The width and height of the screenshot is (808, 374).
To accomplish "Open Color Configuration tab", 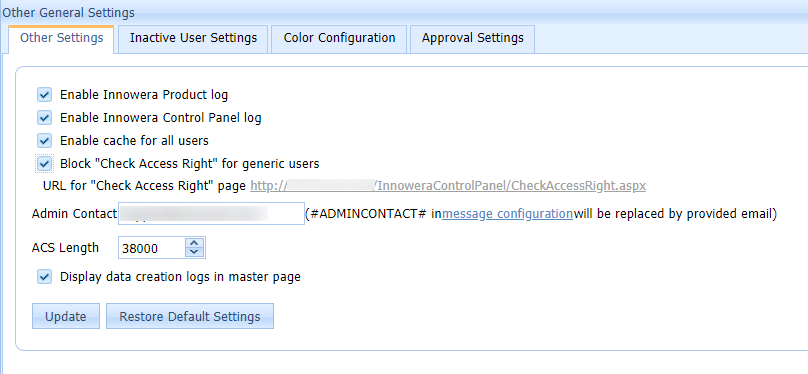I will [x=339, y=39].
